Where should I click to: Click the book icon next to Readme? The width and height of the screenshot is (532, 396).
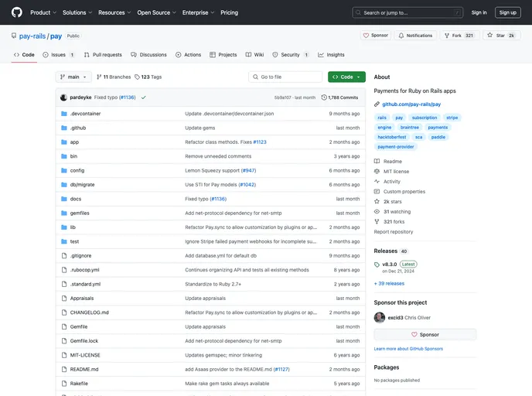[x=377, y=161]
